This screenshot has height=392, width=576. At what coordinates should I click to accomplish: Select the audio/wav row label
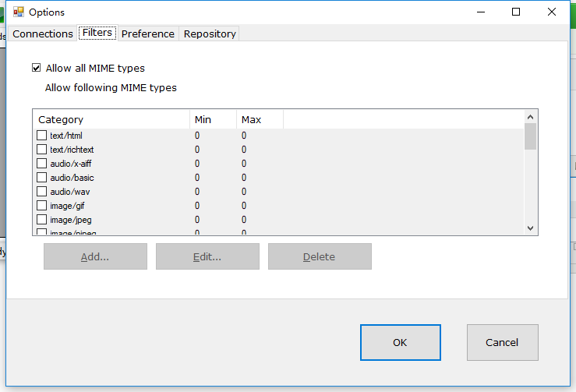(x=70, y=192)
